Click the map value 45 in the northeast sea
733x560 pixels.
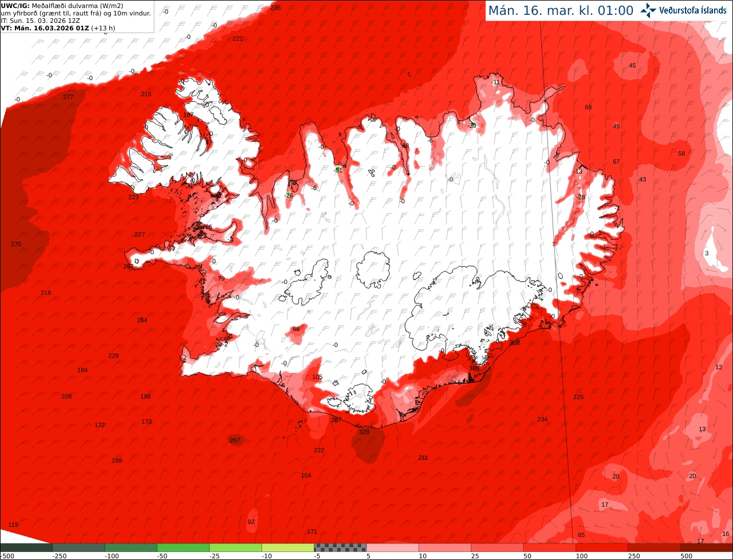(632, 65)
